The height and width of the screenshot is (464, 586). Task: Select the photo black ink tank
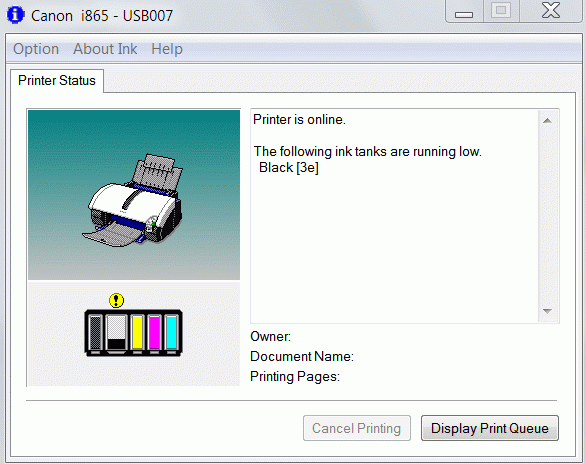[96, 332]
